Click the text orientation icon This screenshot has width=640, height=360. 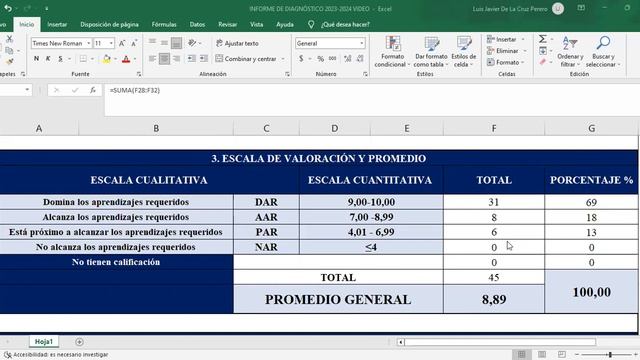pos(192,43)
